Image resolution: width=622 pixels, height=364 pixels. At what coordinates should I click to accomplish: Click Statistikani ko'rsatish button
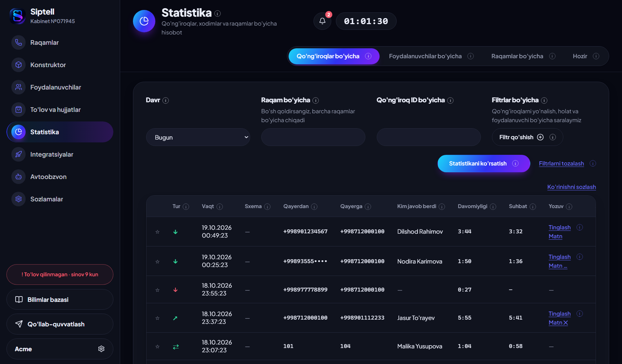[484, 163]
